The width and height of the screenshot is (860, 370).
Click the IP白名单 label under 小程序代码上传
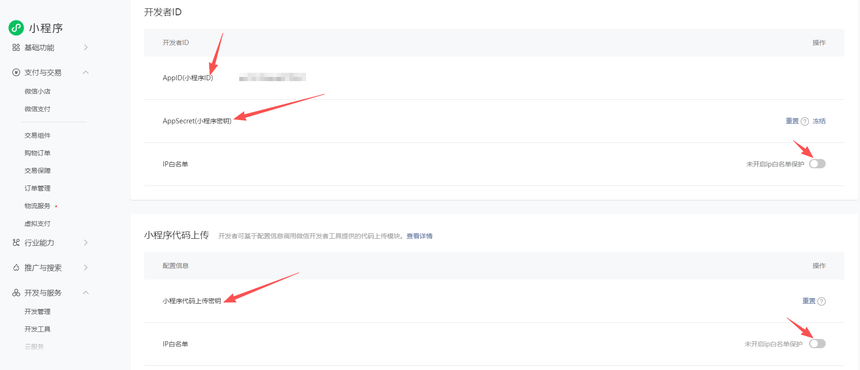tap(175, 344)
